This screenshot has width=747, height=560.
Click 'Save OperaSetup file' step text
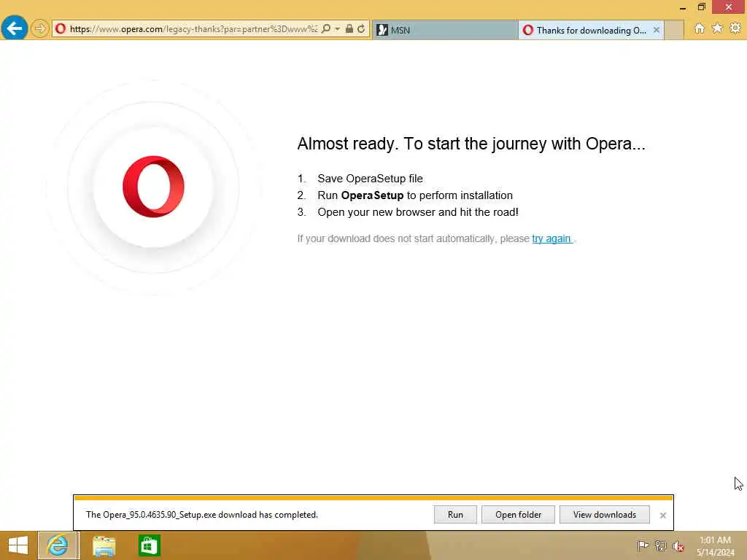pos(370,179)
